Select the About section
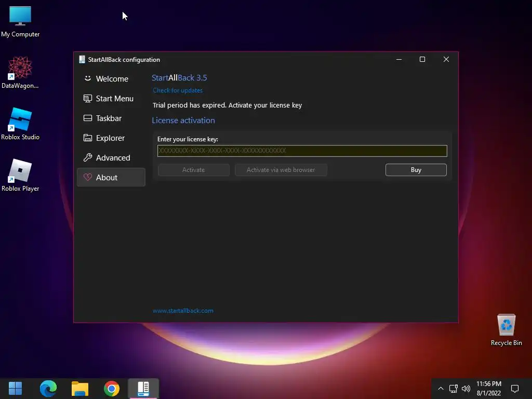532x399 pixels. [x=111, y=177]
